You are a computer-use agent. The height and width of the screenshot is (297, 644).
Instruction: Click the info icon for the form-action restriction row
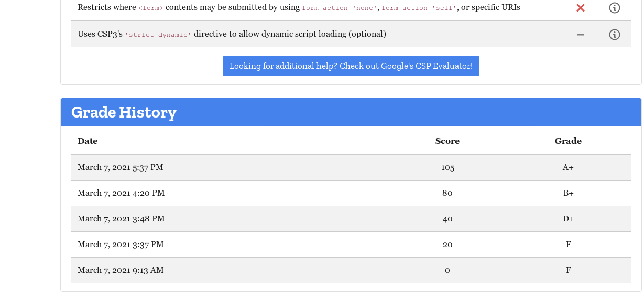tap(614, 8)
